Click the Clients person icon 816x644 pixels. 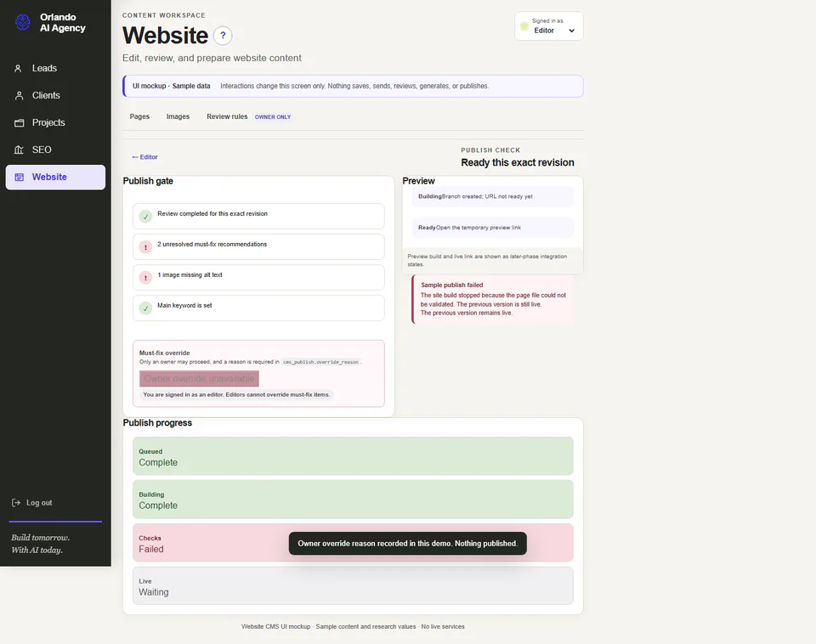(x=20, y=95)
